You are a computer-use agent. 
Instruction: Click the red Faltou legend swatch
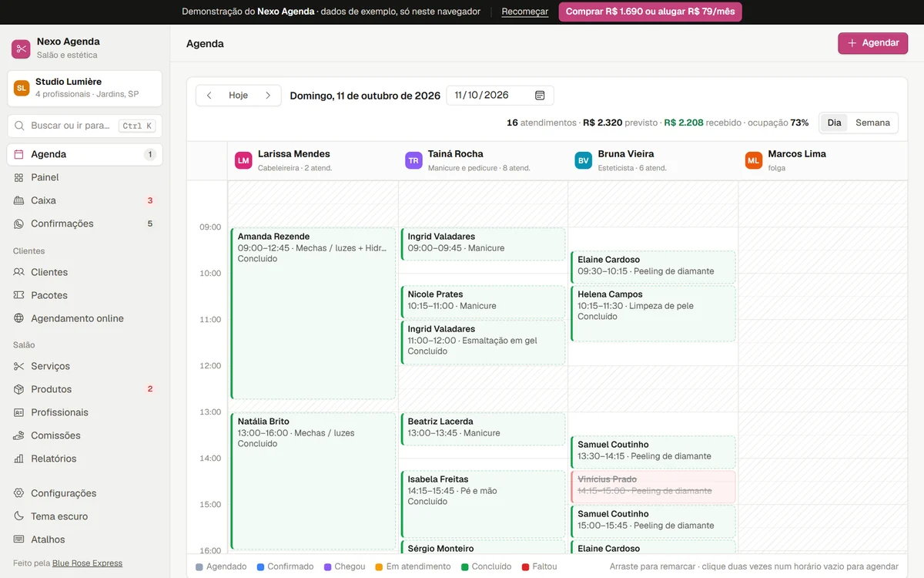pyautogui.click(x=525, y=567)
